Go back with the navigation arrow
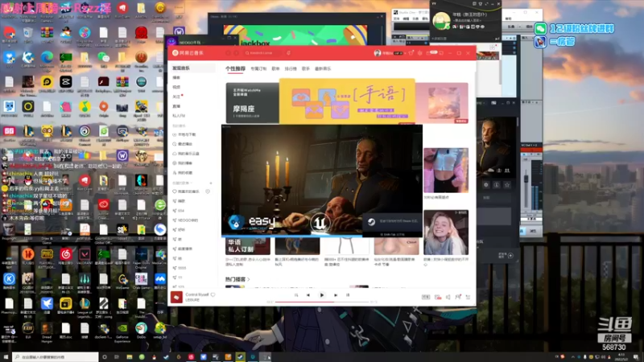This screenshot has height=362, width=644. (229, 53)
